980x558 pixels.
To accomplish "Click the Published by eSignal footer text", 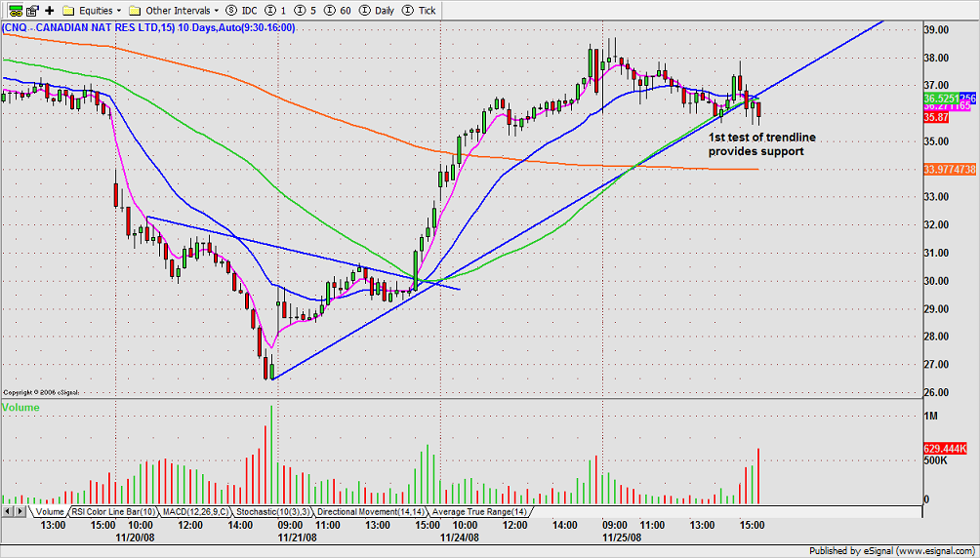I will tap(892, 551).
